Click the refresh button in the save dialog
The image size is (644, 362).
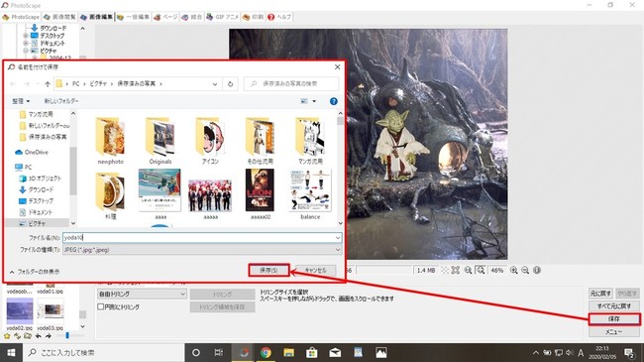tap(230, 84)
